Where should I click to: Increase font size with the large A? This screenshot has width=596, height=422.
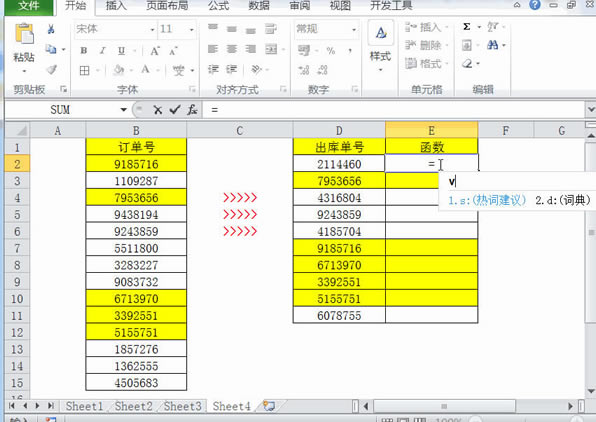(155, 51)
